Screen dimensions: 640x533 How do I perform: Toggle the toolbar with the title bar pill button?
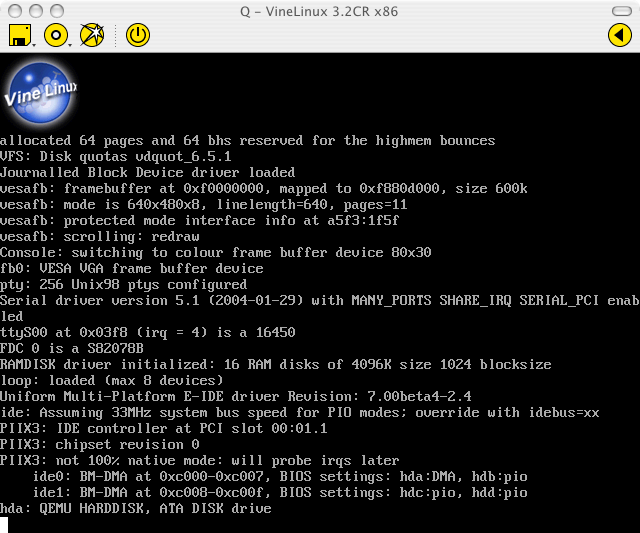[x=622, y=11]
